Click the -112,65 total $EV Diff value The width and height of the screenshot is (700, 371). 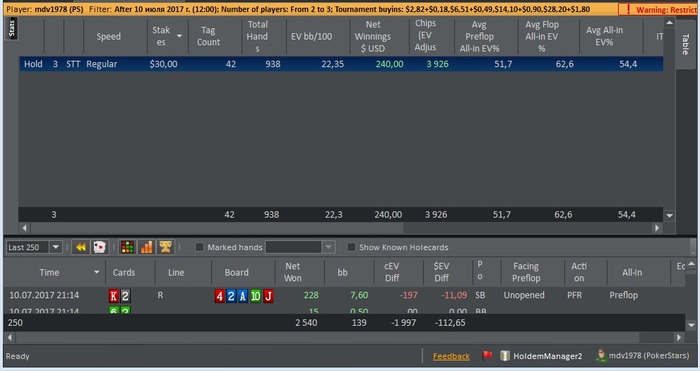tap(450, 322)
